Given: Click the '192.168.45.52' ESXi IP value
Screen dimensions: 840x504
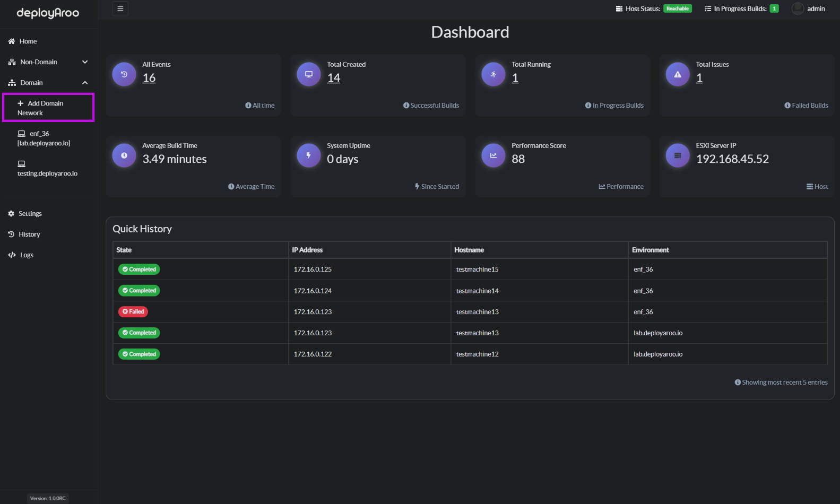Looking at the screenshot, I should (x=732, y=159).
